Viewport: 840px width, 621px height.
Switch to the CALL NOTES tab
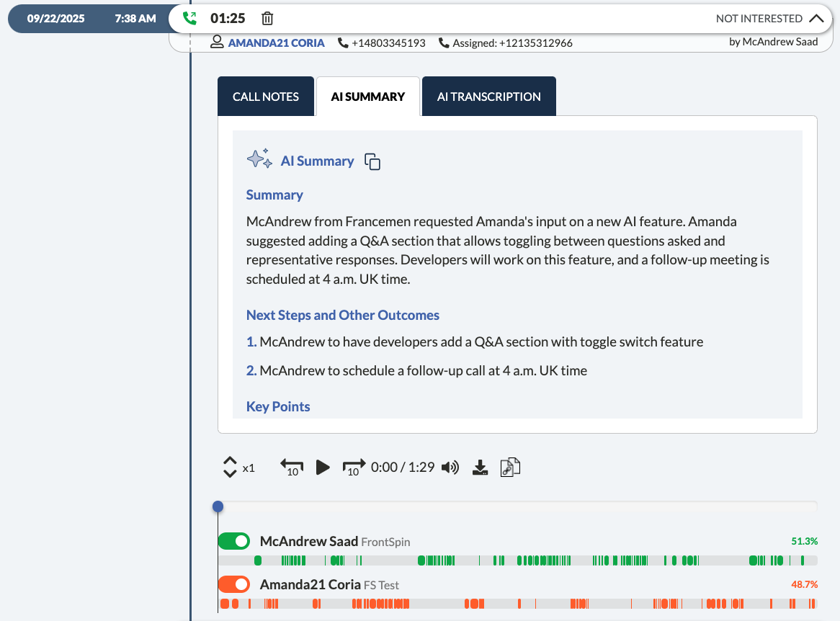point(266,97)
